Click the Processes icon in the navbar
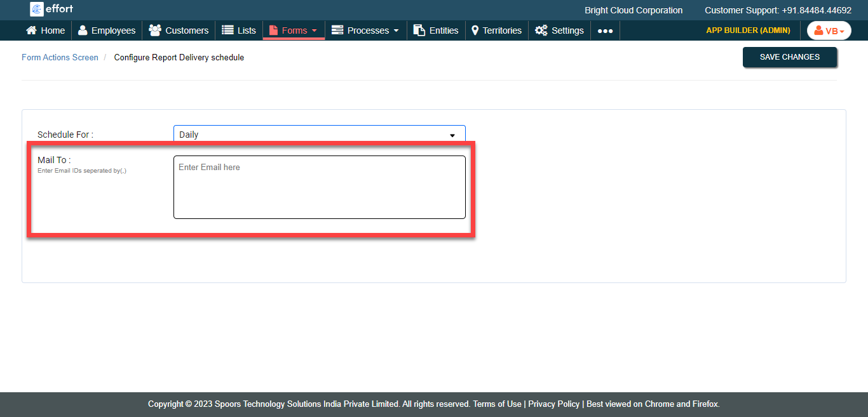 (x=337, y=30)
